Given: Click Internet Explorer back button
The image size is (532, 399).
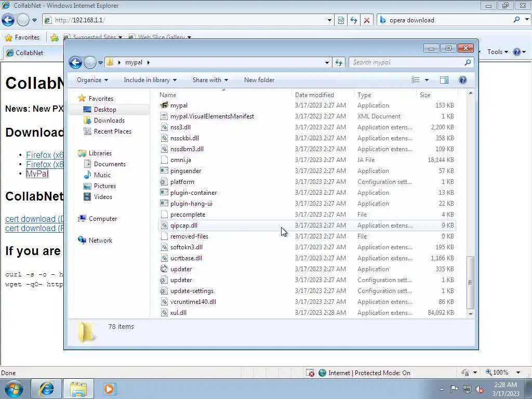Looking at the screenshot, I should click(8, 20).
